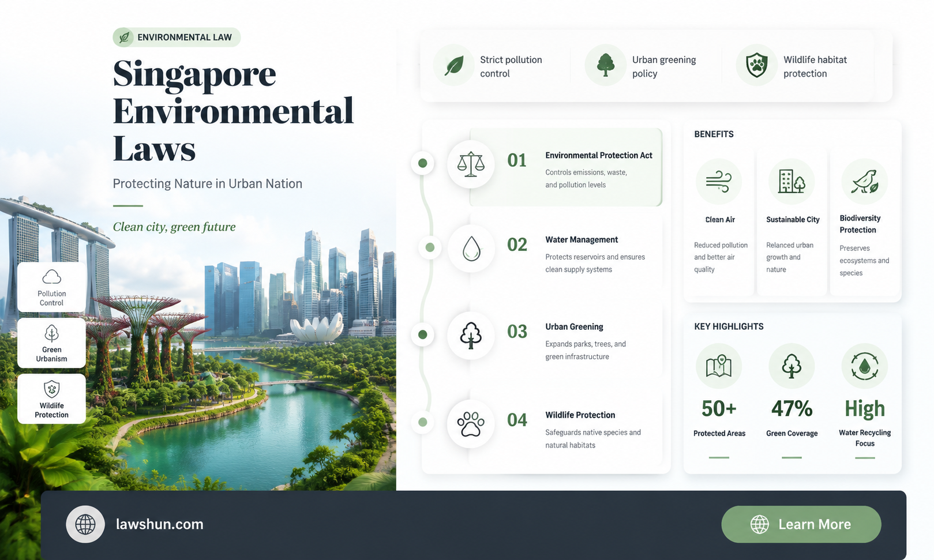Click the globe icon inside the Learn More button

760,524
